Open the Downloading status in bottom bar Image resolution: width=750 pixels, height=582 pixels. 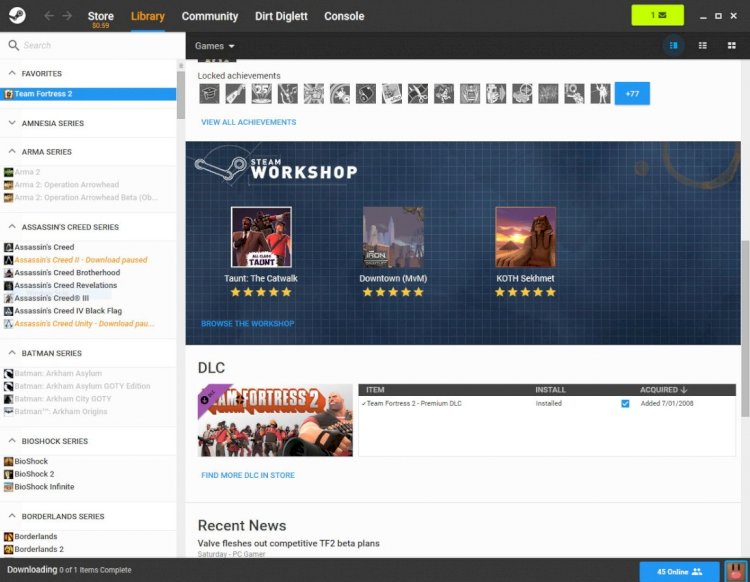point(69,570)
